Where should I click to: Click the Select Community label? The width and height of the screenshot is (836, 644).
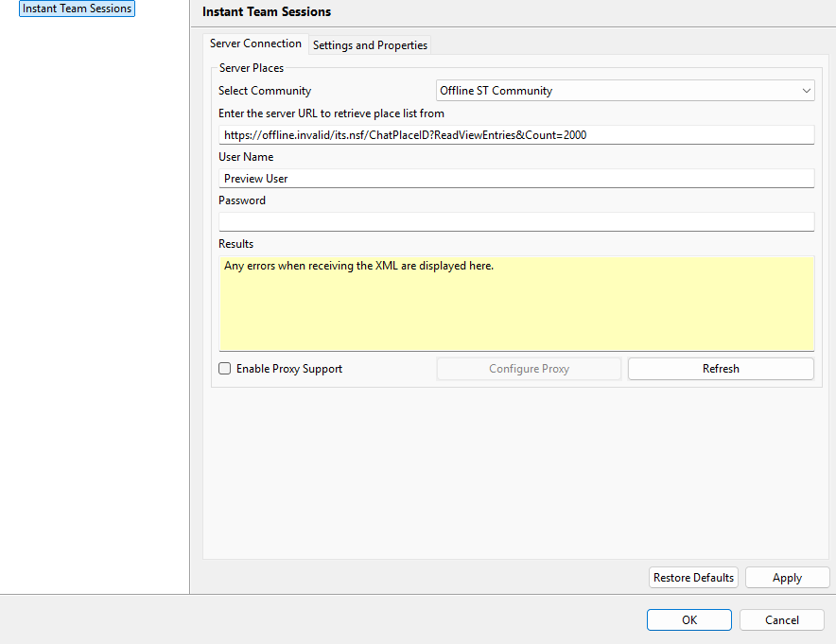265,91
